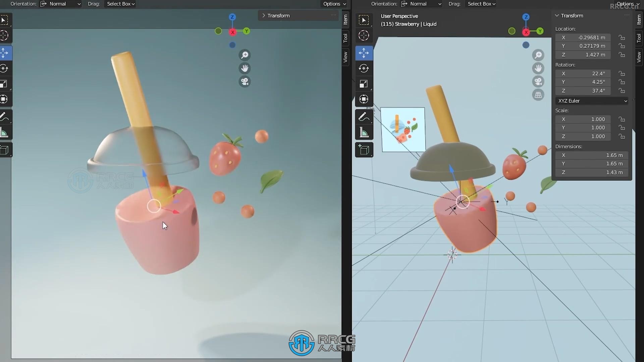Viewport: 644px width, 362px height.
Task: Open the Item tab in left sidebar
Action: pyautogui.click(x=345, y=20)
